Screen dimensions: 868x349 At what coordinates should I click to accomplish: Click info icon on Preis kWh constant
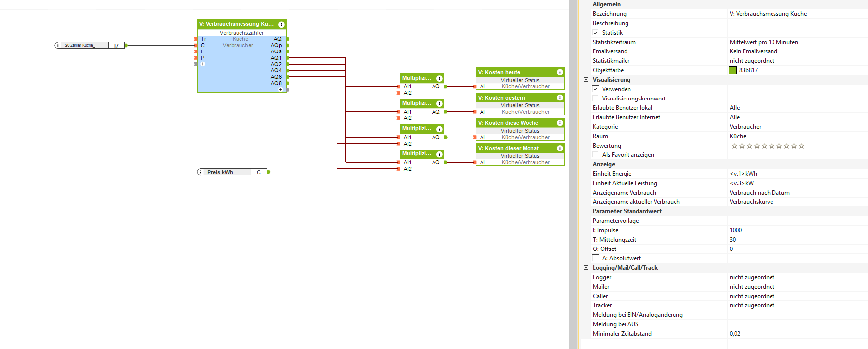coord(200,172)
